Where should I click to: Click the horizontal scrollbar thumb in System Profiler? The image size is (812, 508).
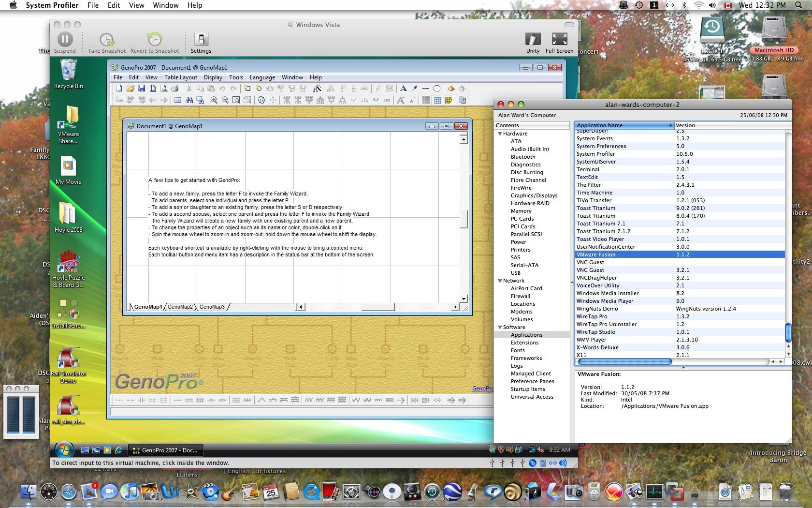(x=624, y=362)
